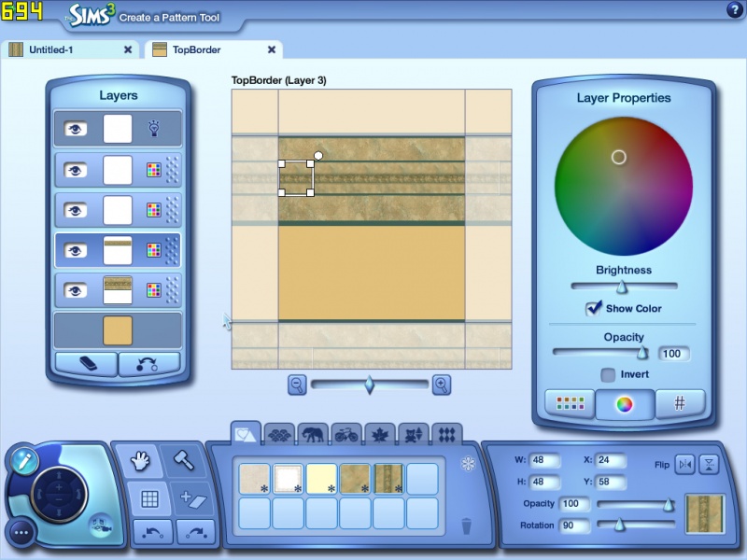The width and height of the screenshot is (747, 560).
Task: Flip the sticker horizontally
Action: tap(684, 464)
